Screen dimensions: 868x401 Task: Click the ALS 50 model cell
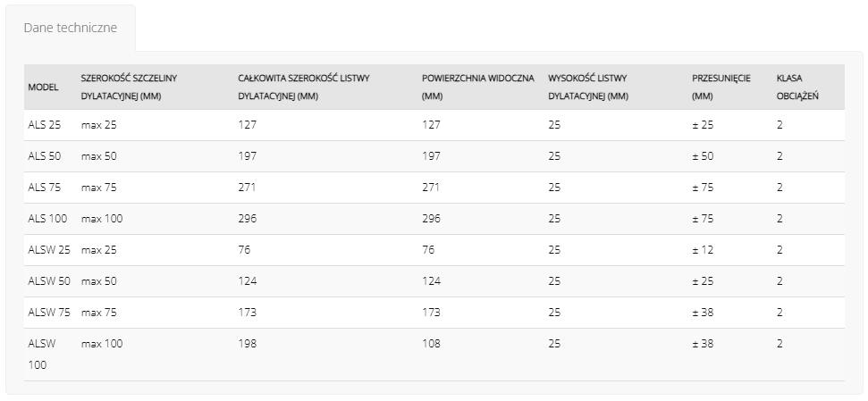point(45,156)
